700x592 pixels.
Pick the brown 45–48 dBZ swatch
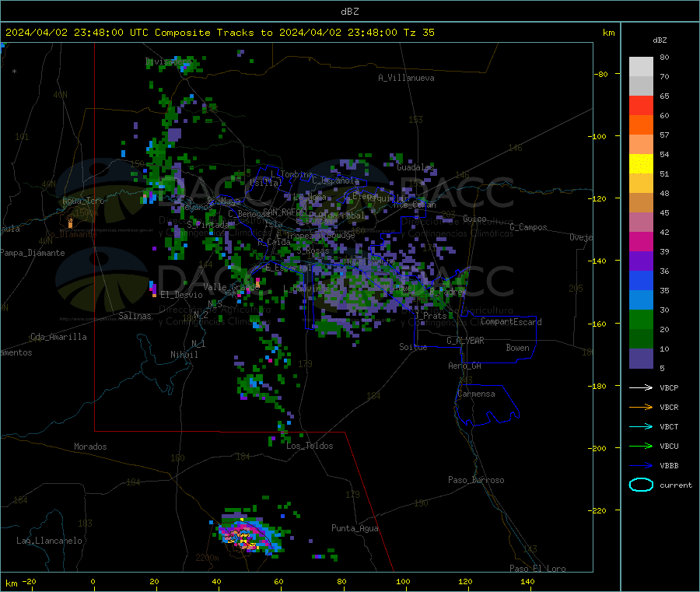[x=641, y=203]
